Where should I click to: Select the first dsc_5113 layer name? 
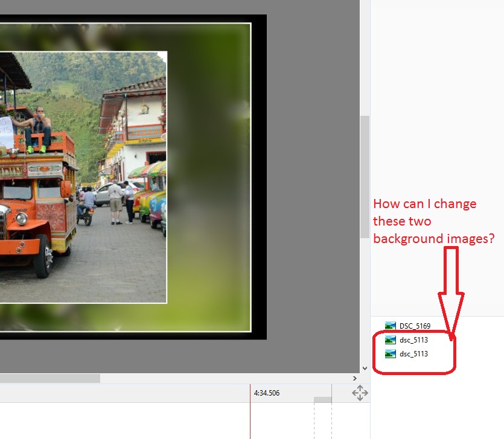point(413,340)
